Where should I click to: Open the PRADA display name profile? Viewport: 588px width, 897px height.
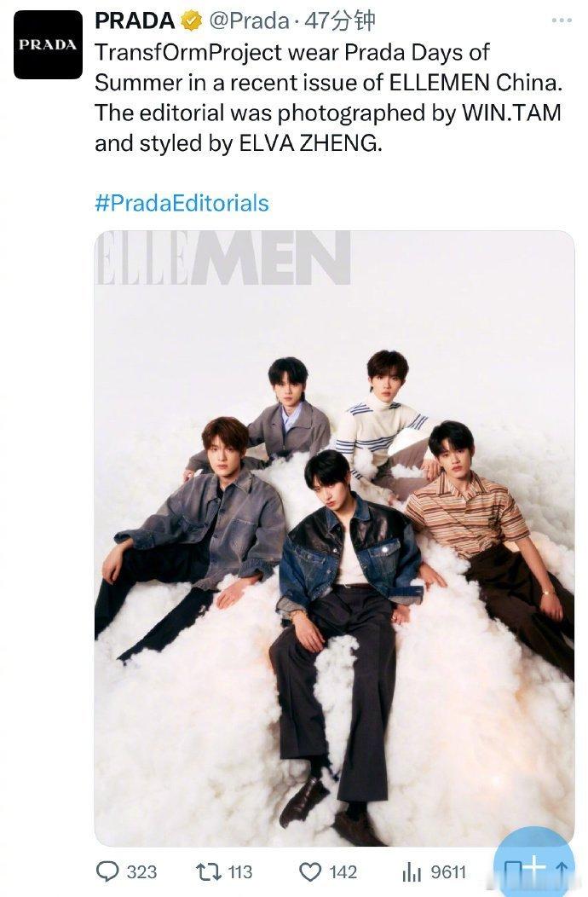coord(135,21)
